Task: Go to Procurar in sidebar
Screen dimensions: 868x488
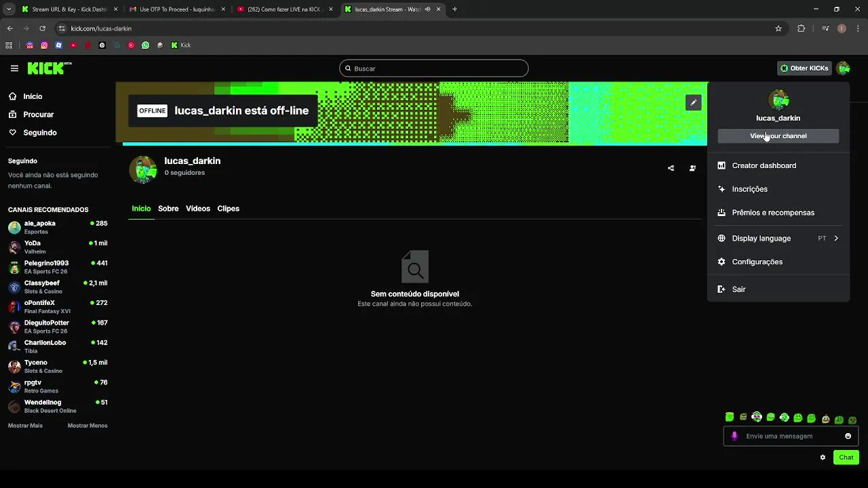Action: click(x=31, y=115)
